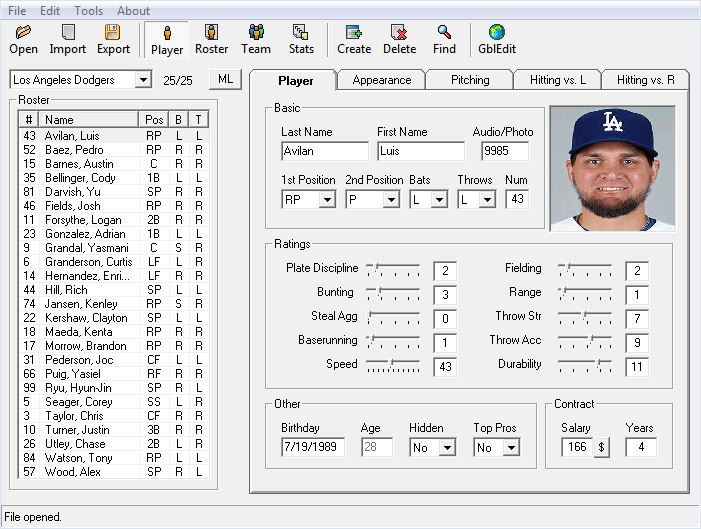This screenshot has width=701, height=529.
Task: Adjust the Plate Discipline slider
Action: pos(393,270)
